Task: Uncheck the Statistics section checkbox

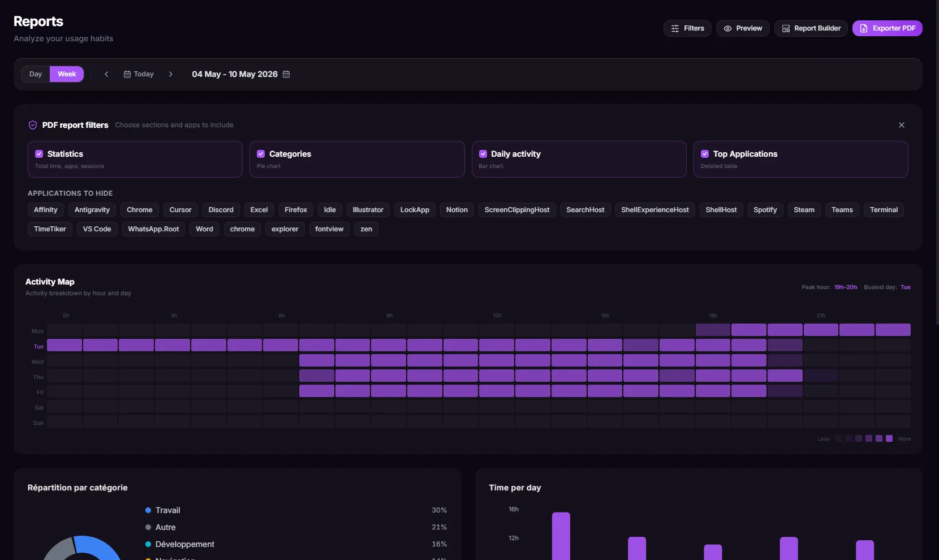Action: coord(39,154)
